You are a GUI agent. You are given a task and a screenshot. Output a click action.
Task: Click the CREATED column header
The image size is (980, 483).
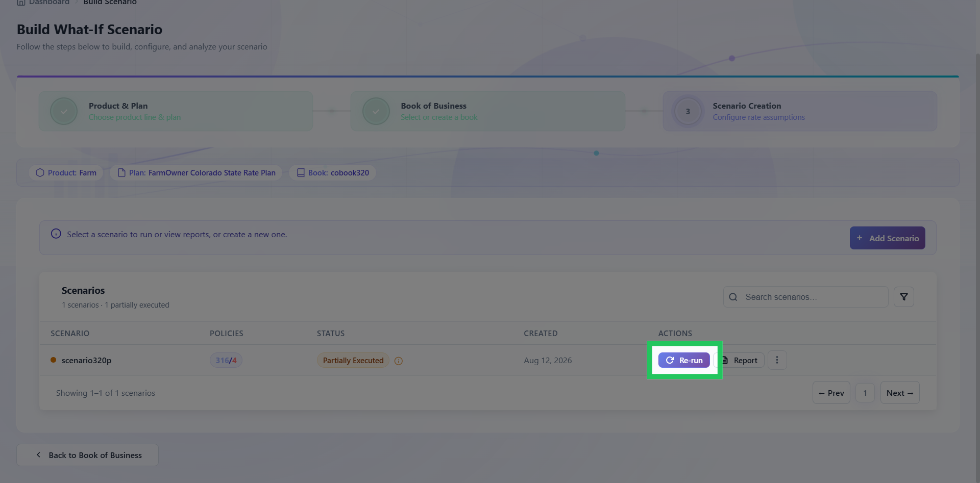tap(541, 334)
